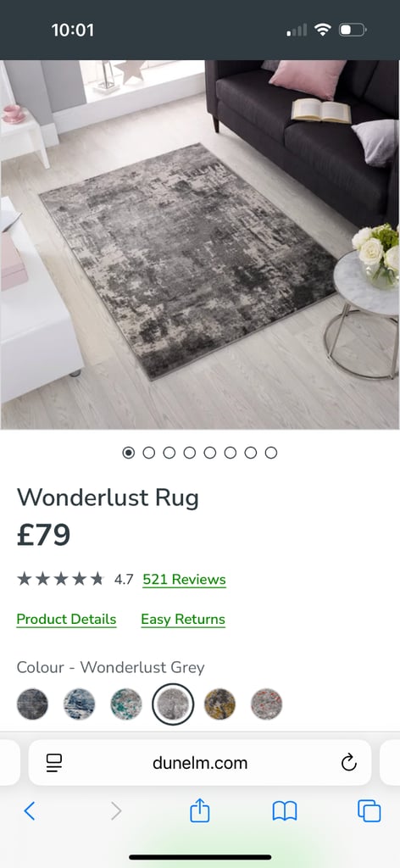The width and height of the screenshot is (400, 868).
Task: Select the second image carousel dot
Action: (x=149, y=453)
